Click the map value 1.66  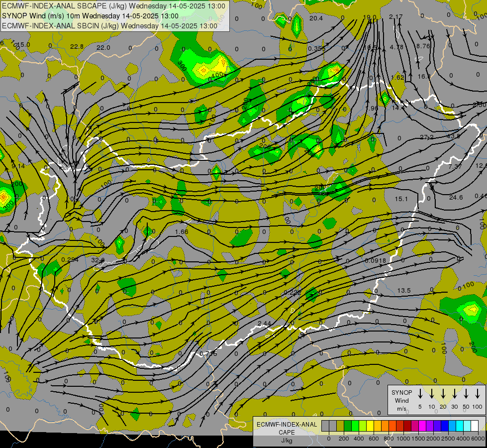[x=182, y=231]
